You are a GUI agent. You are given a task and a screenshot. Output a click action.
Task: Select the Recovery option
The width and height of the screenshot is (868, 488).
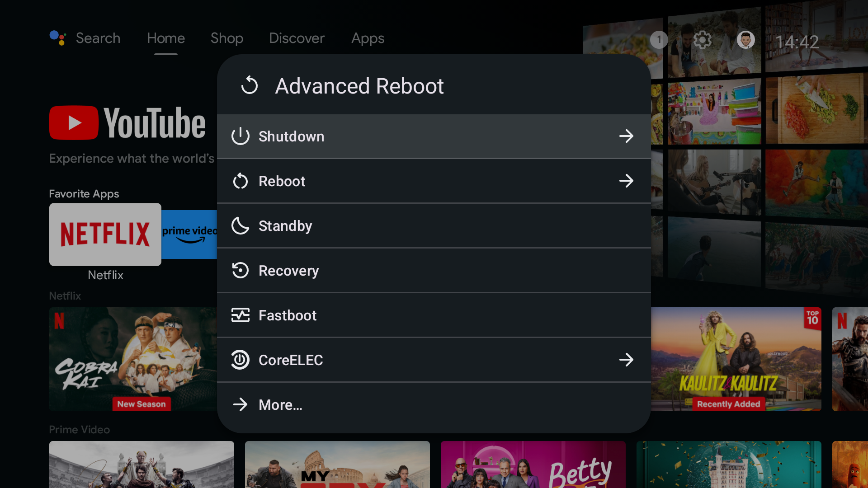pos(434,270)
